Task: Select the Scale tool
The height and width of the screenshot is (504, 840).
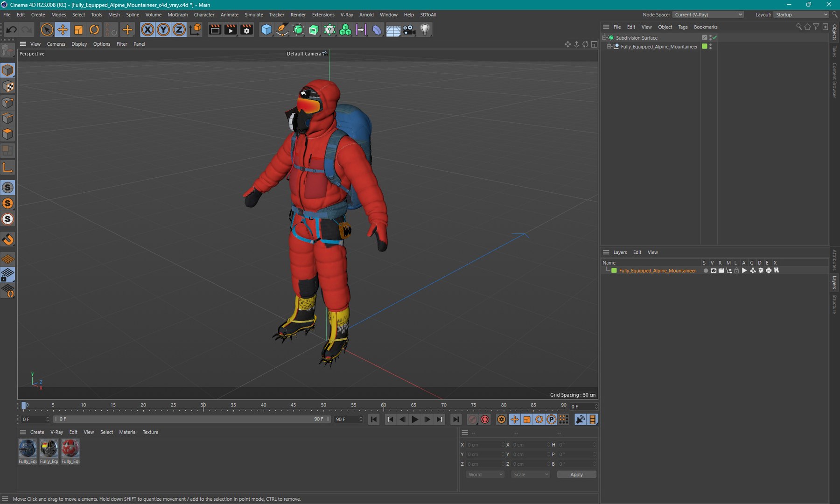Action: (x=78, y=30)
